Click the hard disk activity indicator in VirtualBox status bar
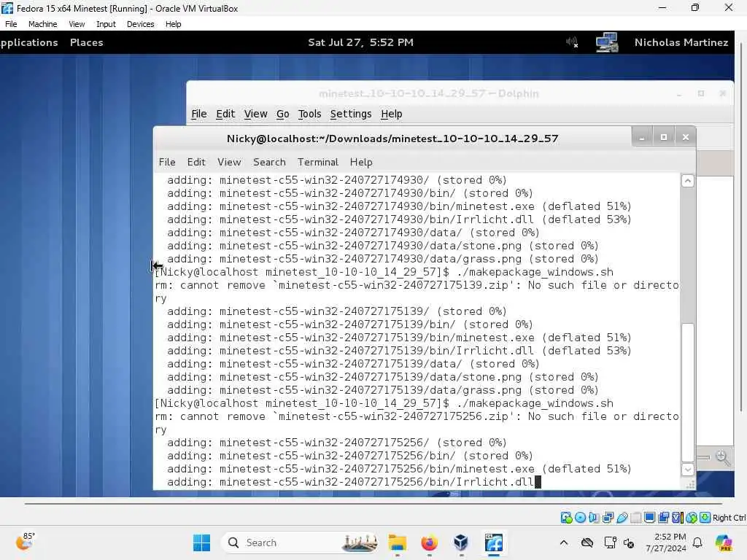Viewport: 747px width, 560px height. tap(566, 518)
